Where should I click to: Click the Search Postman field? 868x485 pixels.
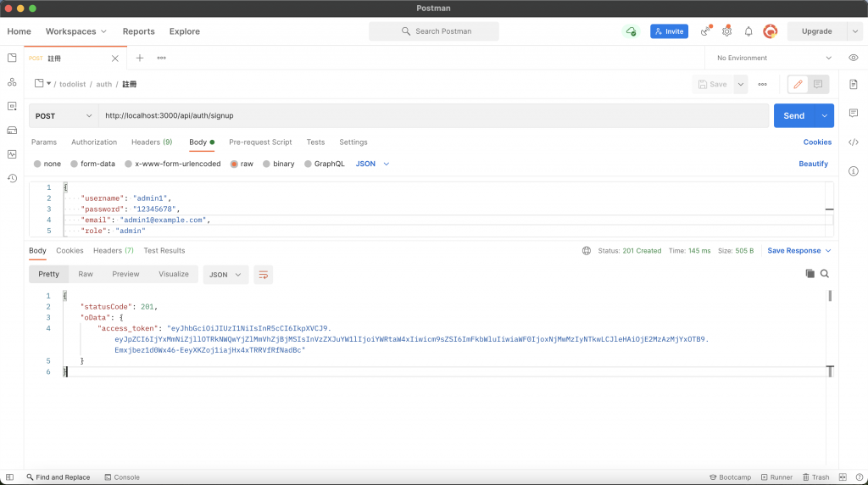click(433, 31)
